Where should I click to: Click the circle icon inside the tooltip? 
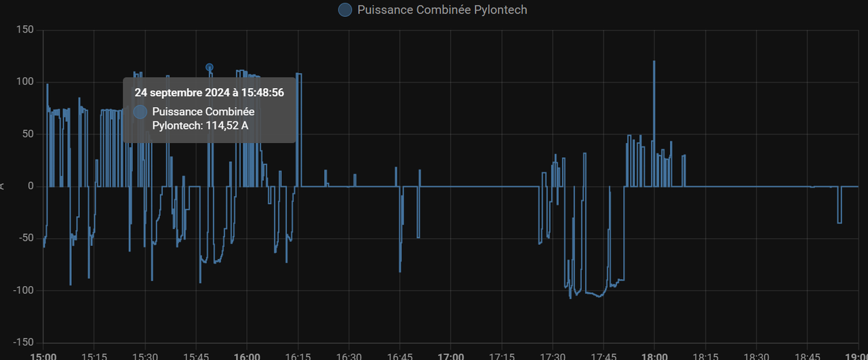click(x=140, y=112)
